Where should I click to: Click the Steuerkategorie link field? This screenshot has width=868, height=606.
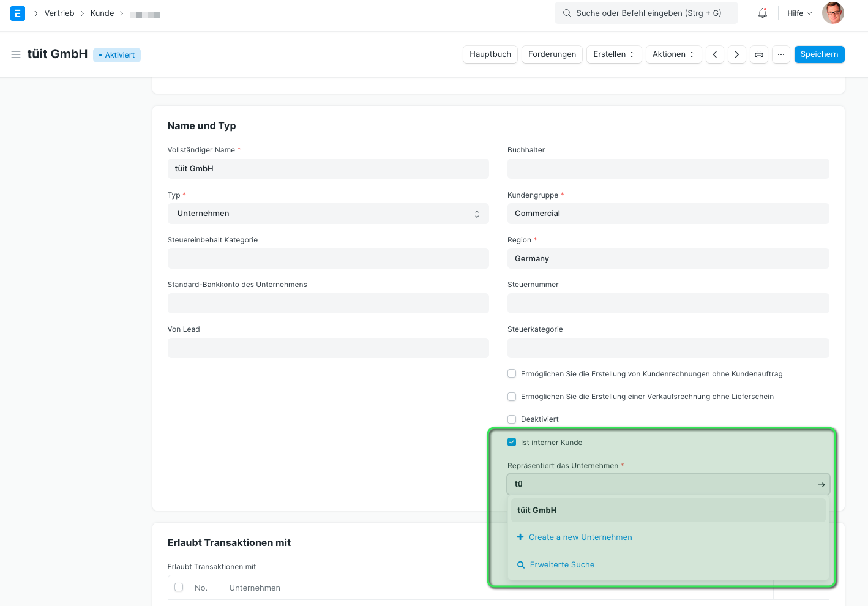[668, 348]
